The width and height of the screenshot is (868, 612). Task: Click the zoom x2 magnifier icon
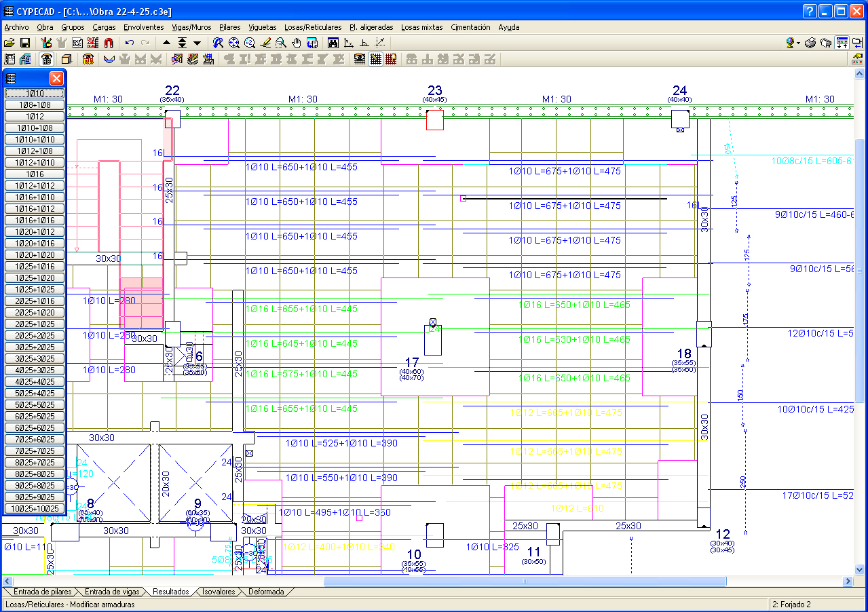250,43
